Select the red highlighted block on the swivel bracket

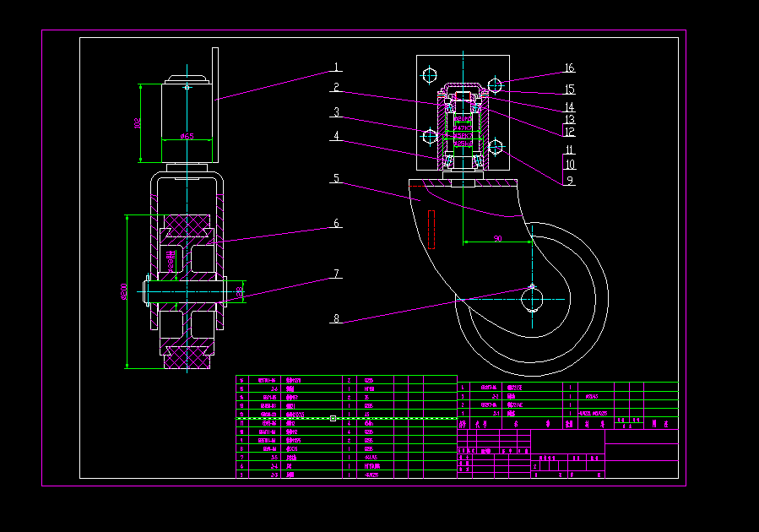point(432,228)
